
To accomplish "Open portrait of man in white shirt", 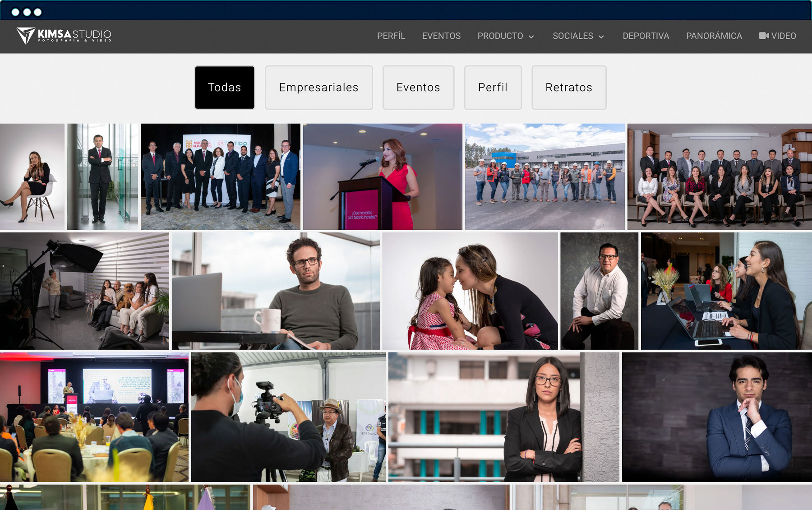I will click(600, 291).
